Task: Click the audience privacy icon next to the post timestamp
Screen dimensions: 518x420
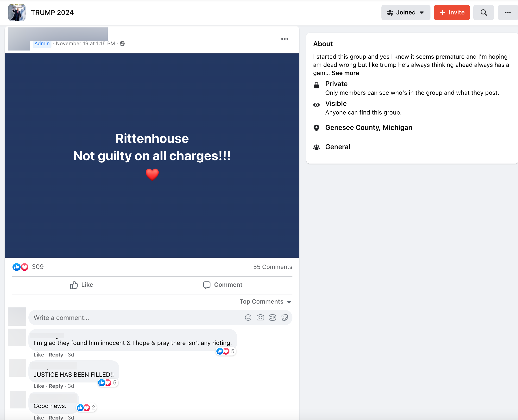Action: click(x=122, y=44)
